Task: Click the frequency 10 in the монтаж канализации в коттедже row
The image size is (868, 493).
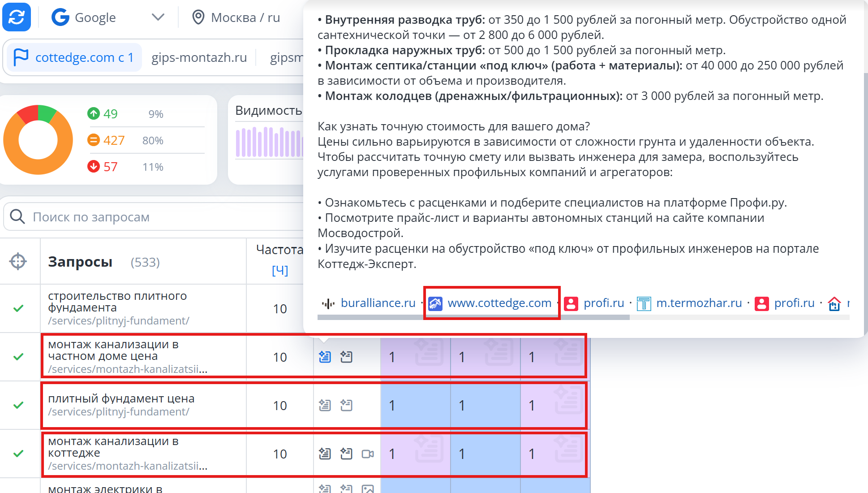Action: pyautogui.click(x=280, y=454)
